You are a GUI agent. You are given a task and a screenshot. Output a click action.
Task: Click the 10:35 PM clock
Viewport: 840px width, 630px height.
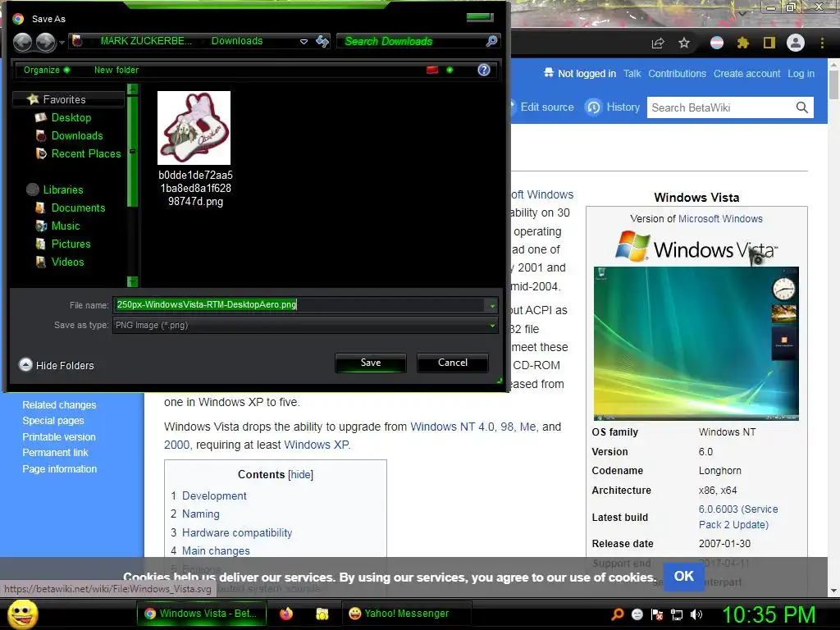coord(769,614)
